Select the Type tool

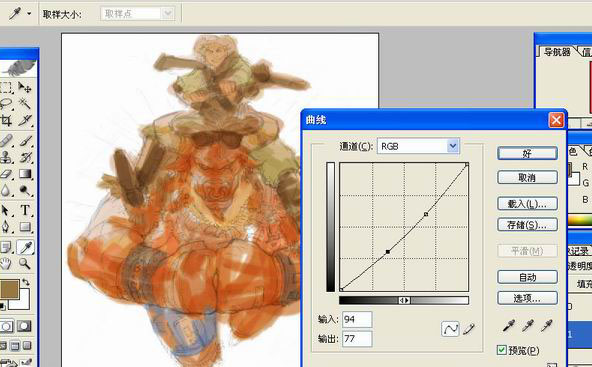25,210
